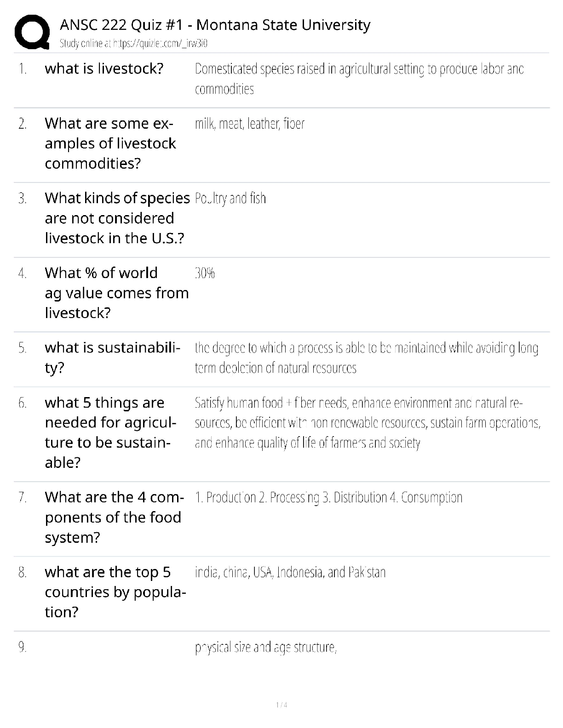Viewport: 563px width, 728px height.
Task: Select the livestock commodities examples question
Action: 110,143
